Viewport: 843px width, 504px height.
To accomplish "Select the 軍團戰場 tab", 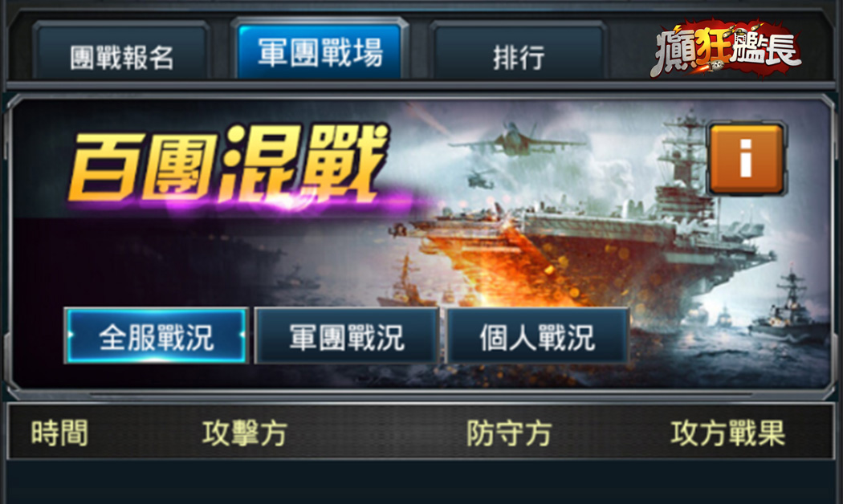I will pos(320,51).
